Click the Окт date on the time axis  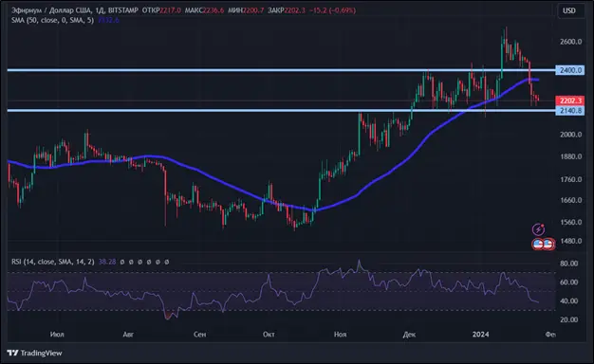[x=269, y=335]
